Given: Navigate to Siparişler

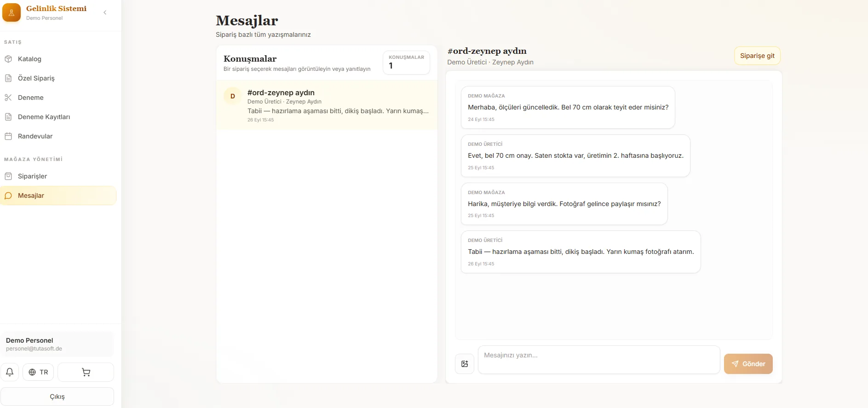Looking at the screenshot, I should (x=58, y=176).
